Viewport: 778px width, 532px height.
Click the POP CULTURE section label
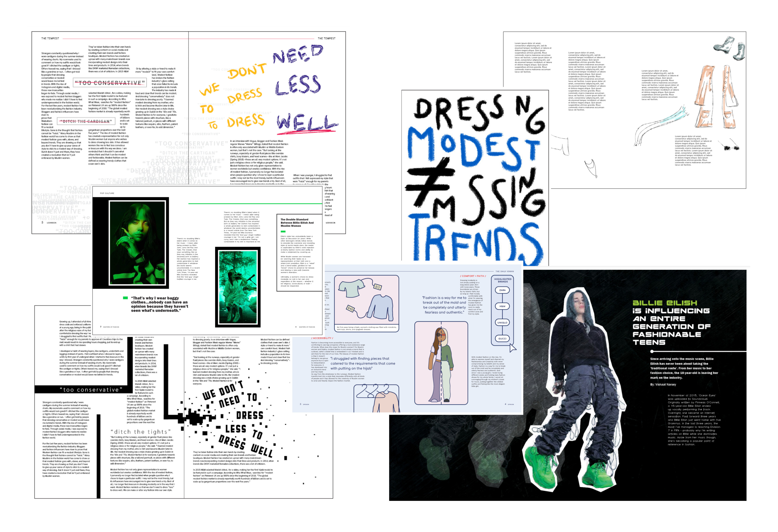click(107, 193)
